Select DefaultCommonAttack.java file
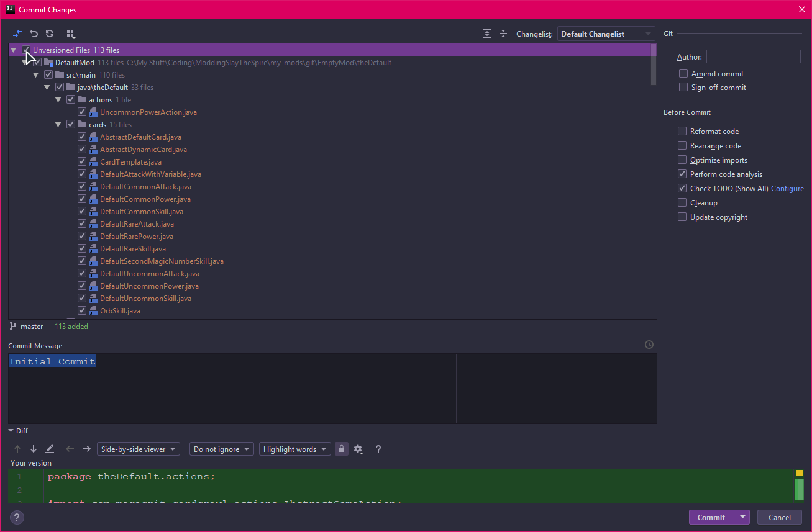 click(145, 187)
